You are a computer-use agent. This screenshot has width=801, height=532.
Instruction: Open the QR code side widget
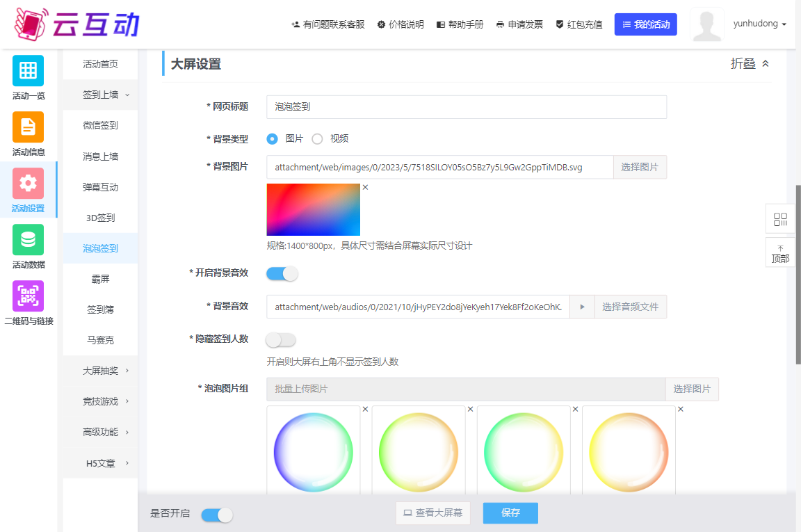point(780,219)
